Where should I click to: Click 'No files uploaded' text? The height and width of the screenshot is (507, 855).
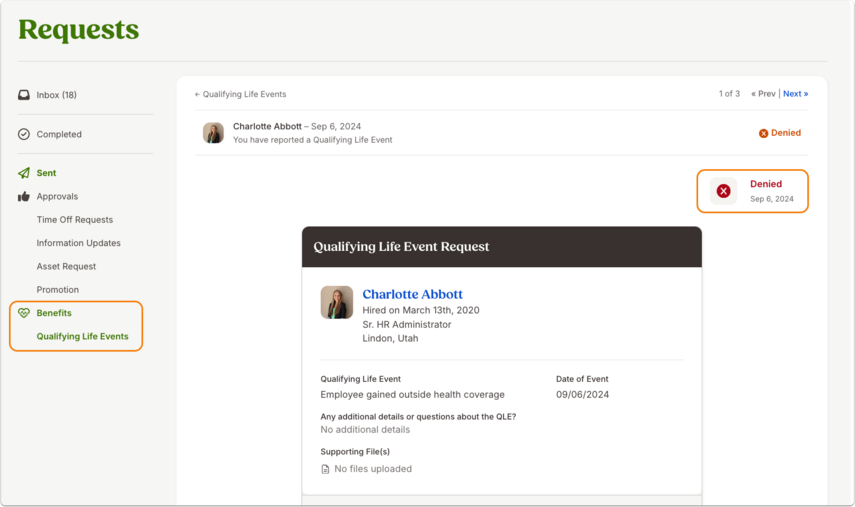point(373,469)
